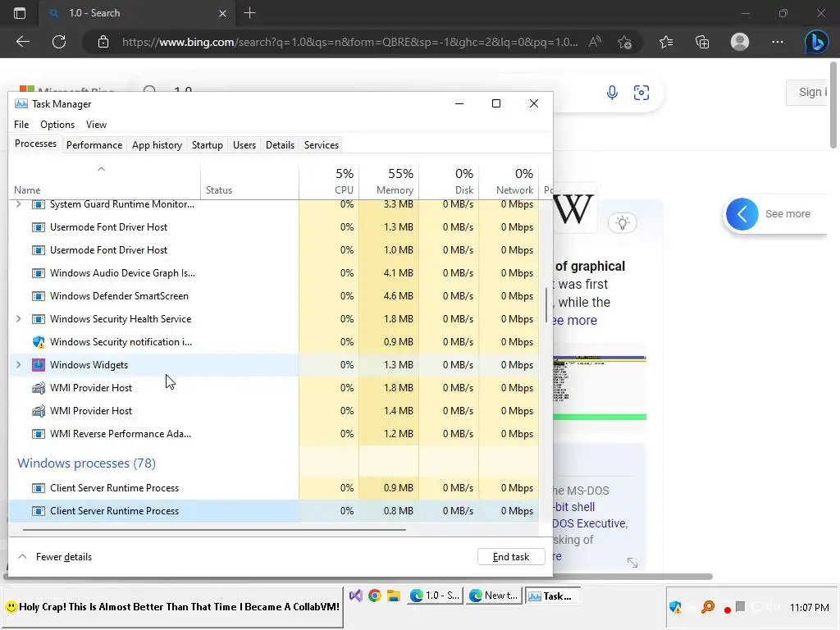Open the View menu in Task Manager
840x630 pixels.
[97, 125]
